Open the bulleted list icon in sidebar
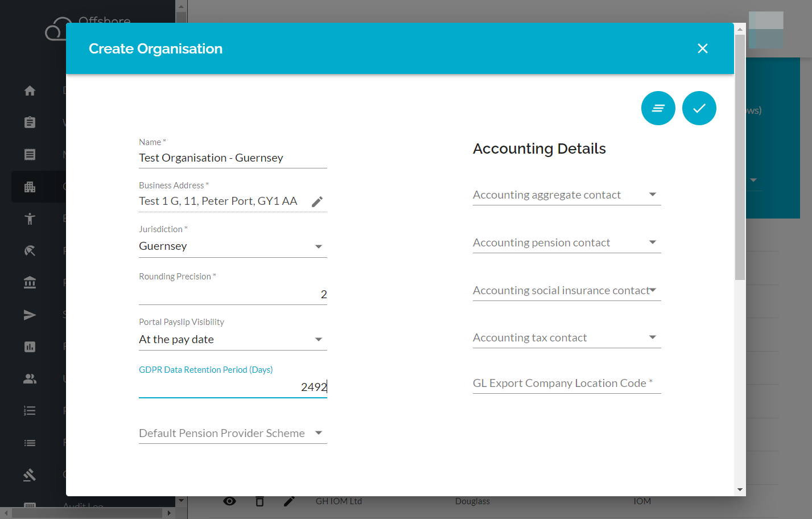 pos(30,443)
